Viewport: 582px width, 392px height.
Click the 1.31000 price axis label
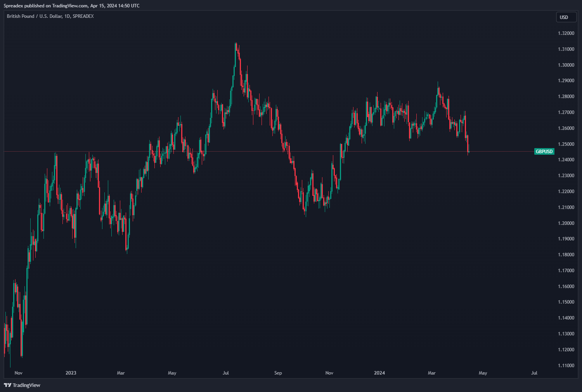(x=566, y=49)
